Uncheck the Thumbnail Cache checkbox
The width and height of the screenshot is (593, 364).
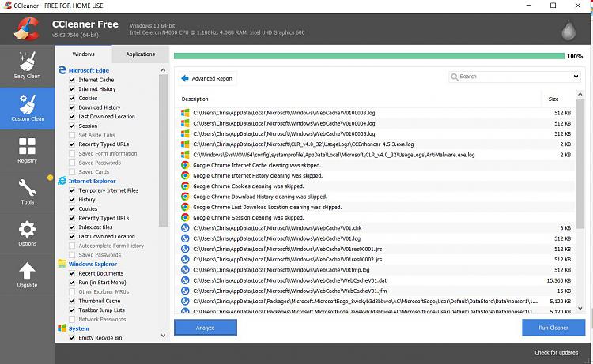[72, 301]
